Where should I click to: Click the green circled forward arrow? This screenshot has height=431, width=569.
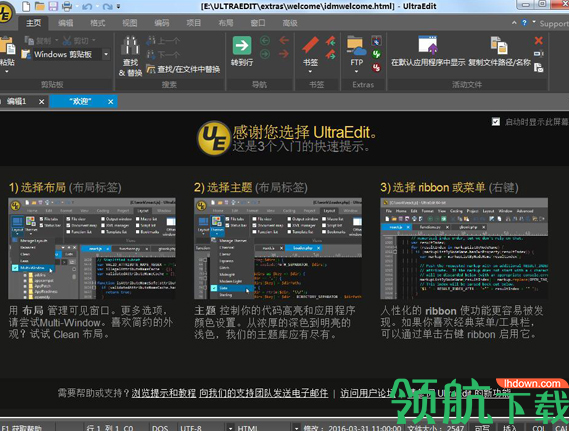tap(265, 54)
